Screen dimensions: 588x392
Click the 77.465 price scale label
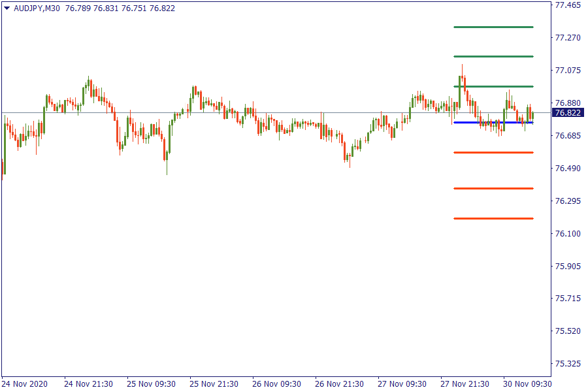[567, 5]
